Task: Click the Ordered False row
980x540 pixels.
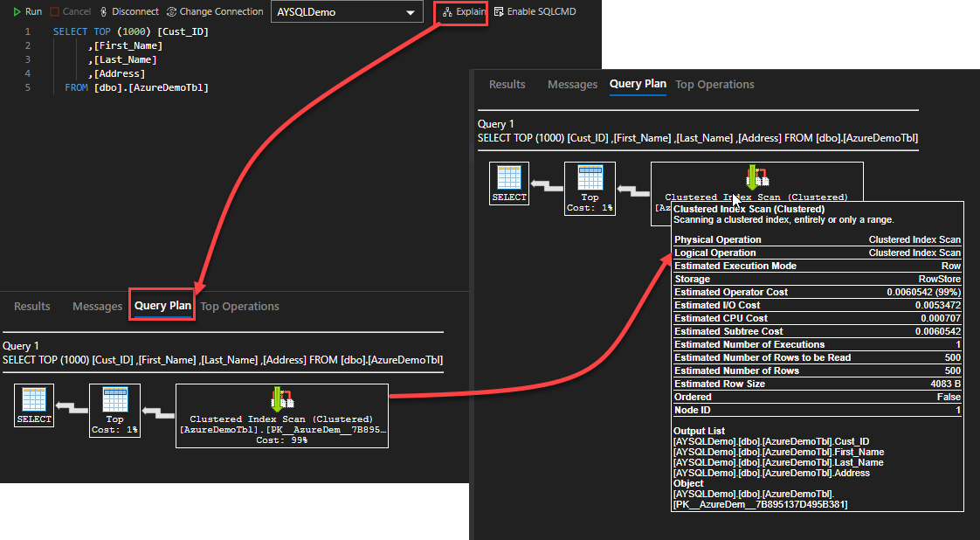Action: click(x=817, y=397)
